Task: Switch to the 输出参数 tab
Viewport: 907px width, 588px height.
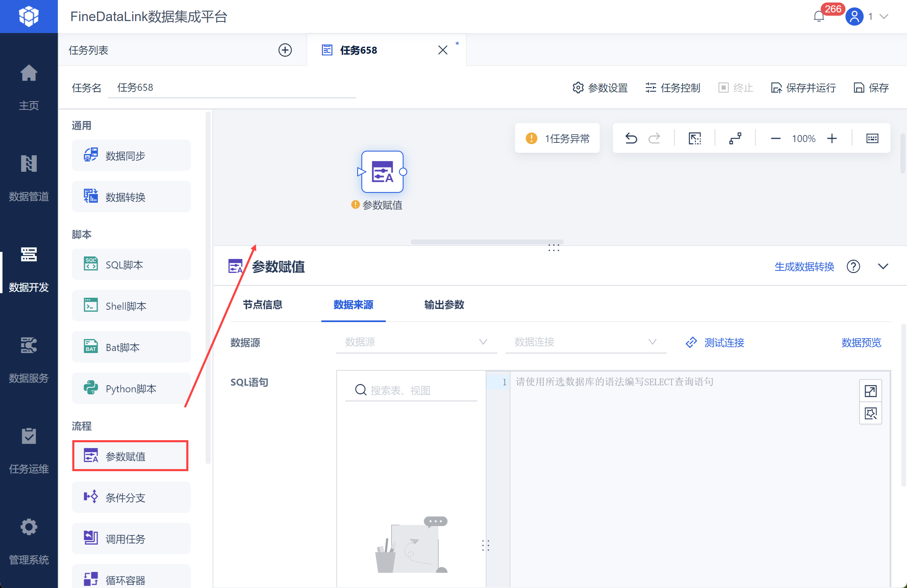Action: (x=444, y=305)
